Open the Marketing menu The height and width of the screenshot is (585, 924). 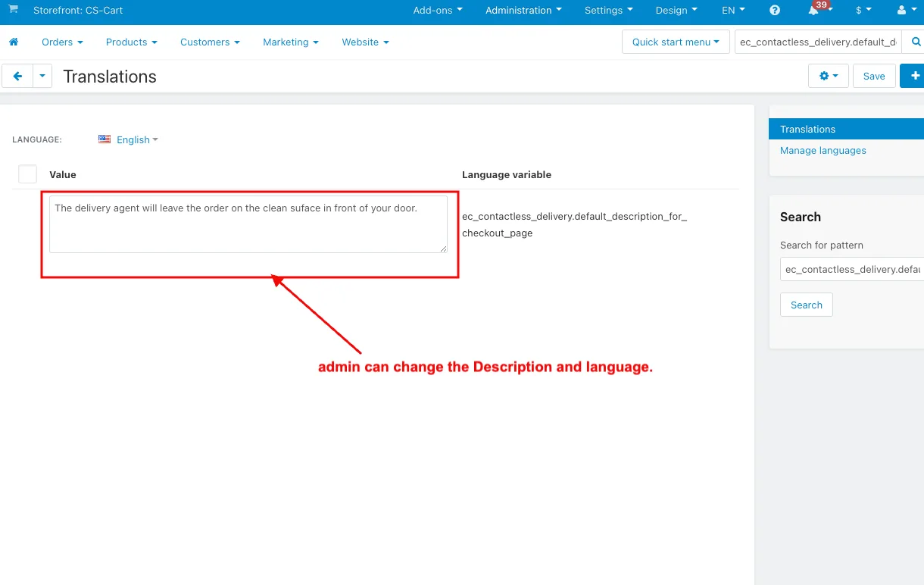tap(291, 42)
